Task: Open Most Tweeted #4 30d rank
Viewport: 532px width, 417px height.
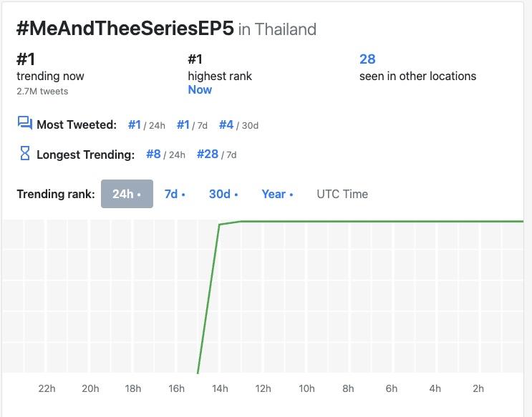Action: (226, 124)
